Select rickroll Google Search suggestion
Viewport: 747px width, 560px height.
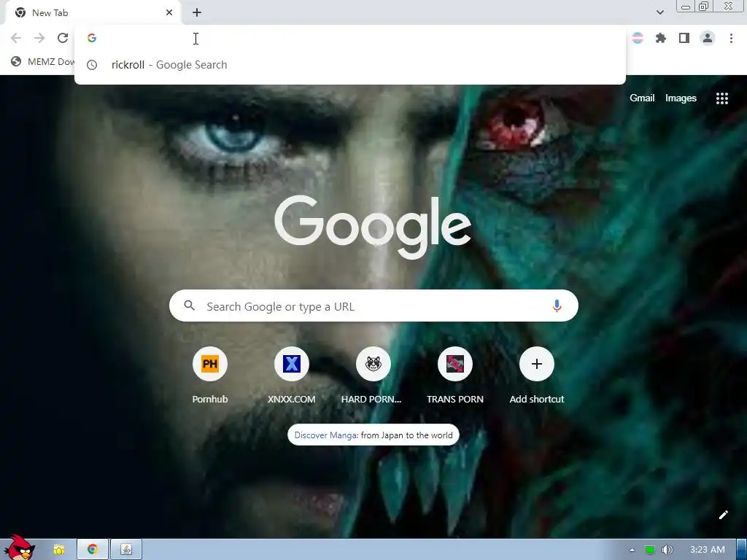coord(350,65)
